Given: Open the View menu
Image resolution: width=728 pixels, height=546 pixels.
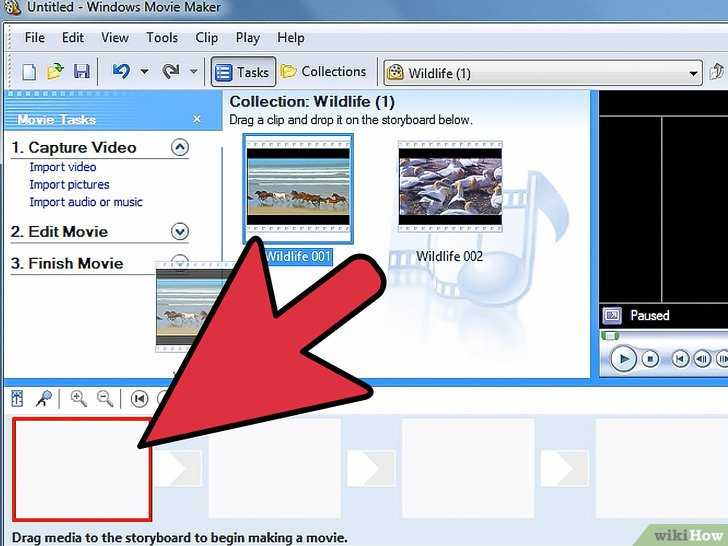Looking at the screenshot, I should pos(115,38).
